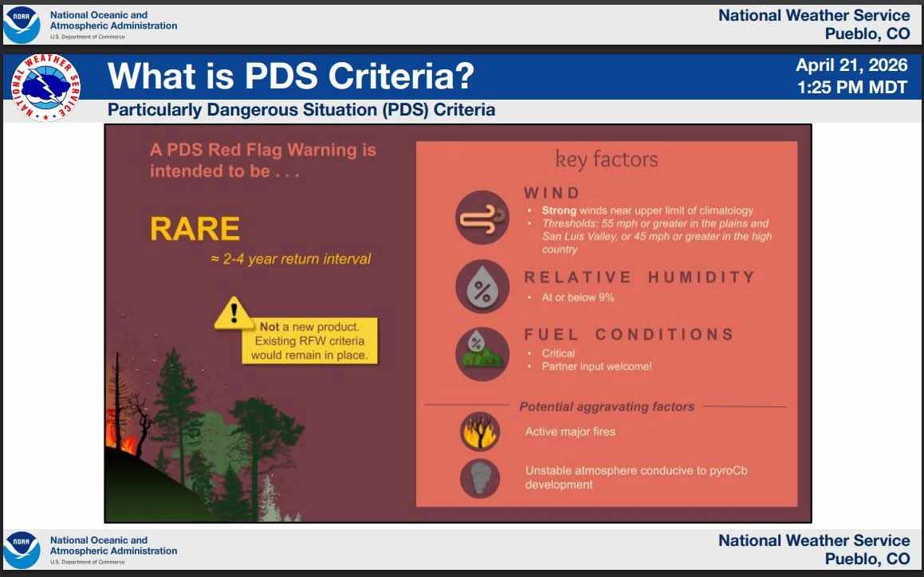Click the fuel conditions mountain icon
This screenshot has width=924, height=577.
pos(482,352)
